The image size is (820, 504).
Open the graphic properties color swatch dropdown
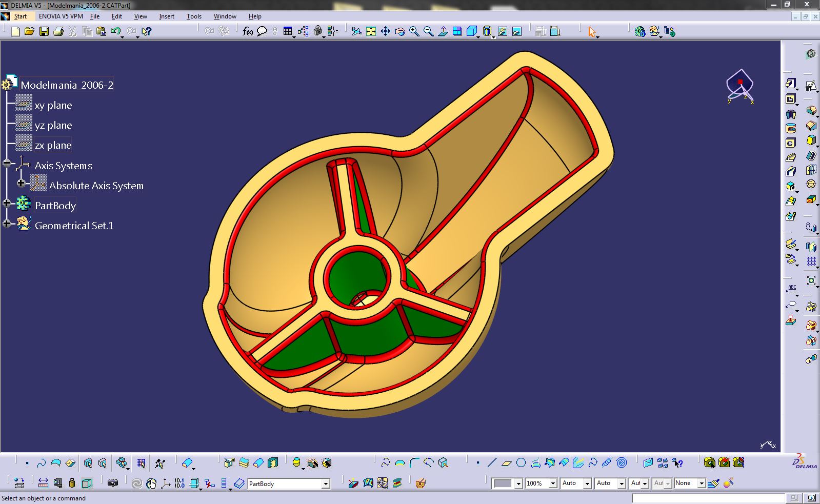[x=518, y=483]
